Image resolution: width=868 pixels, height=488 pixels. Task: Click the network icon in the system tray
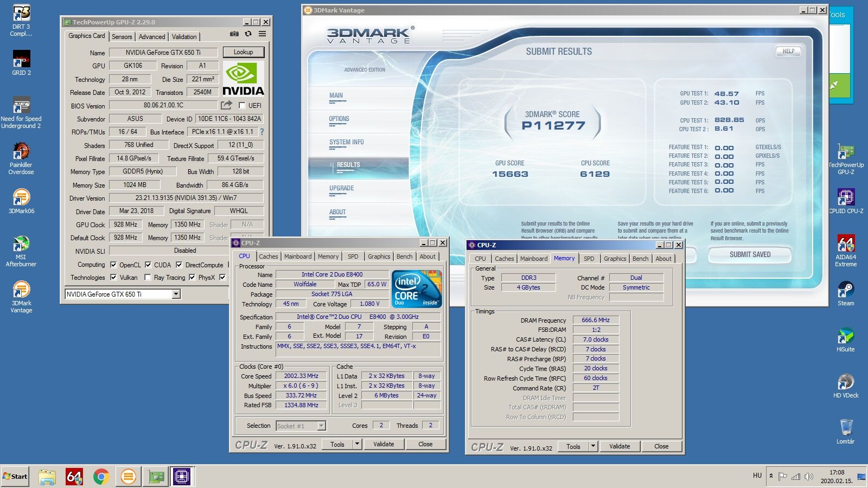(796, 477)
